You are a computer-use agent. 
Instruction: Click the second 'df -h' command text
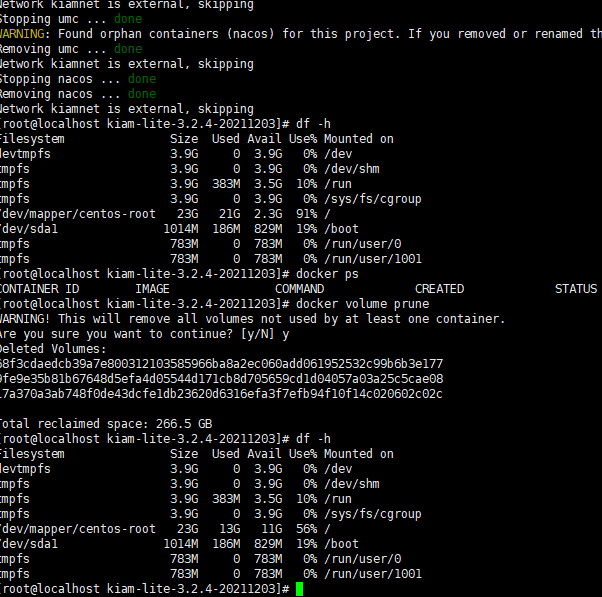click(313, 439)
